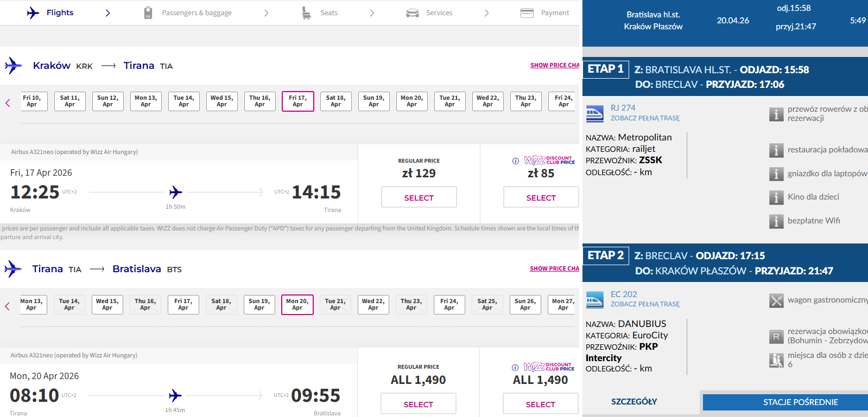Click the info icon next to Kino dla dzieci
This screenshot has height=417, width=868.
[776, 197]
